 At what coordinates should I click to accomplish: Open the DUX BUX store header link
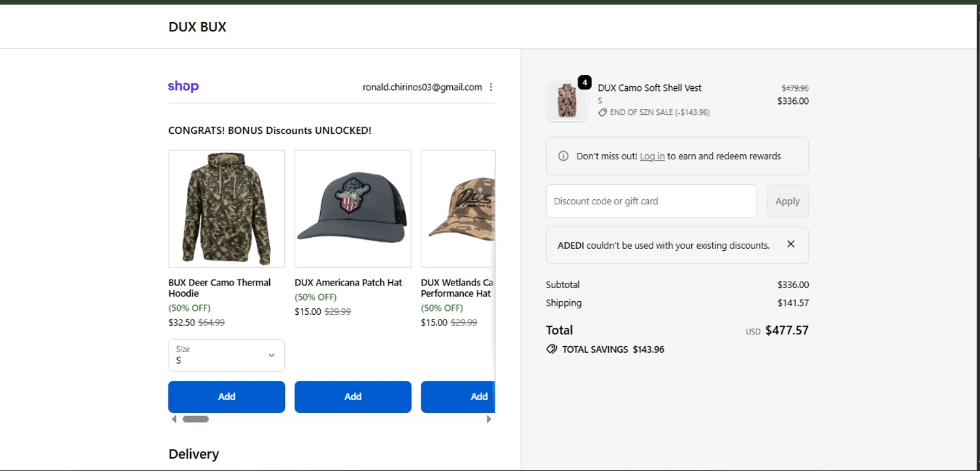click(197, 27)
